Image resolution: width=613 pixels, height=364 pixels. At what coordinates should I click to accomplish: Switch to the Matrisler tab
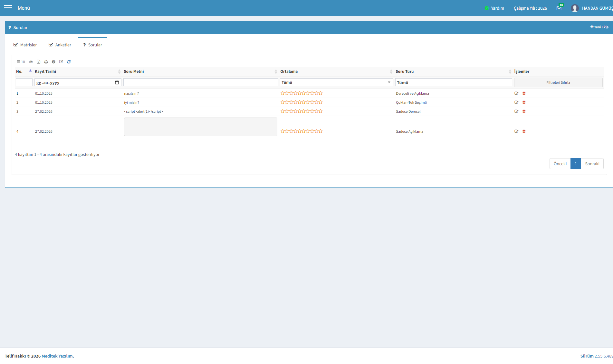[25, 45]
